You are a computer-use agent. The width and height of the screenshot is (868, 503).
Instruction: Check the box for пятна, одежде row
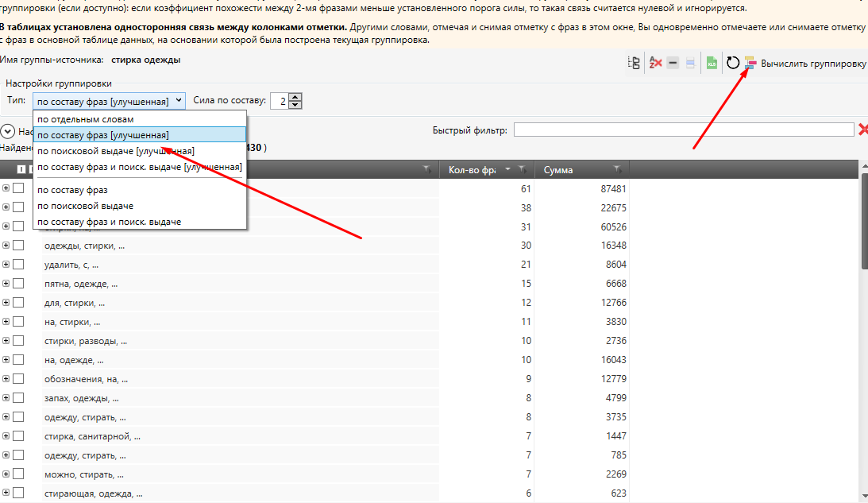(18, 283)
